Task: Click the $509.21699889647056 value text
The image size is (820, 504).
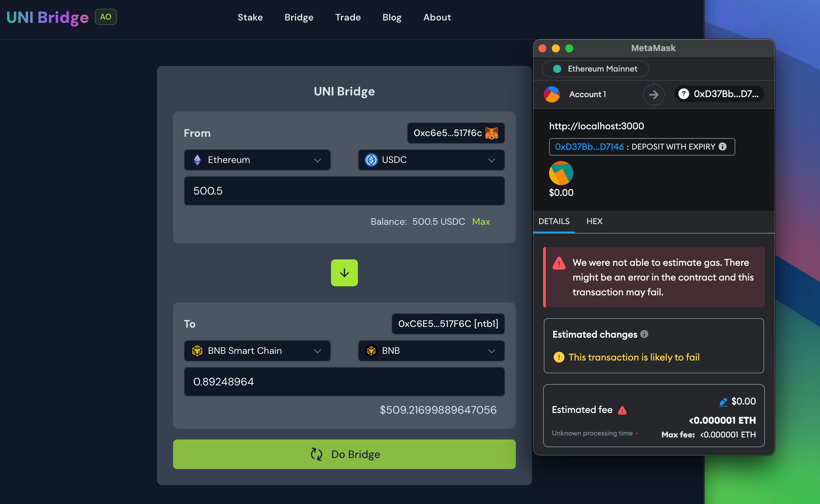Action: point(438,410)
